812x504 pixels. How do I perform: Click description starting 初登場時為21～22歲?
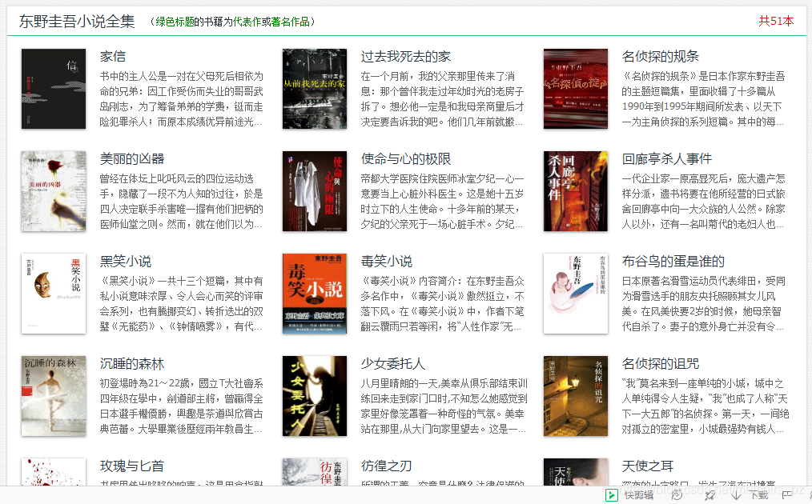pos(181,406)
